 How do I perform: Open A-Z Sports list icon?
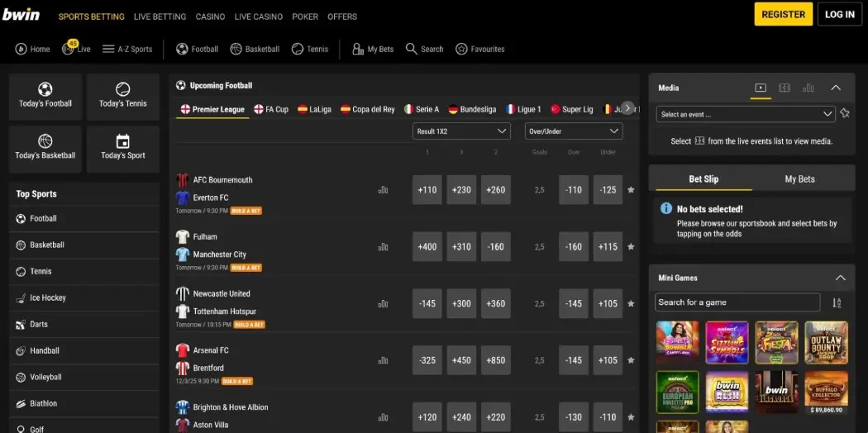click(108, 50)
